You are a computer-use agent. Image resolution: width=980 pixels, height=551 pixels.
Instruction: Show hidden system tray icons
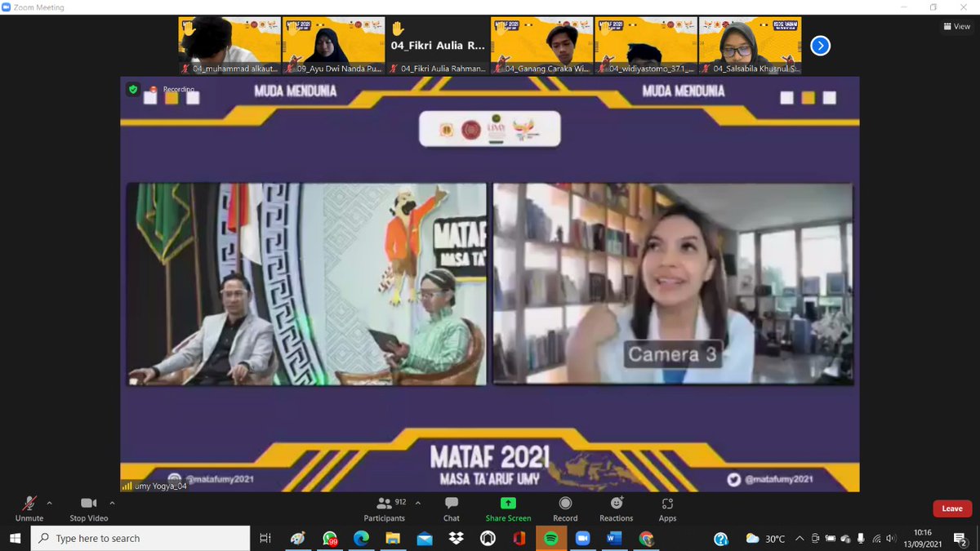click(x=800, y=539)
